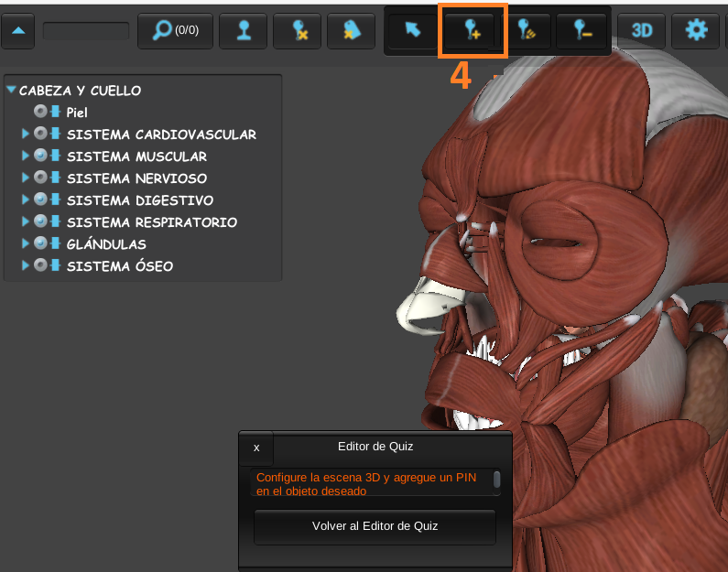Open settings with the gear icon

pyautogui.click(x=696, y=31)
